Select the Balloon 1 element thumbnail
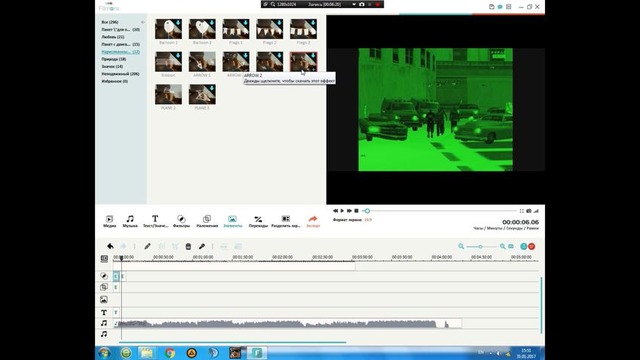The image size is (640, 360). coord(169,29)
